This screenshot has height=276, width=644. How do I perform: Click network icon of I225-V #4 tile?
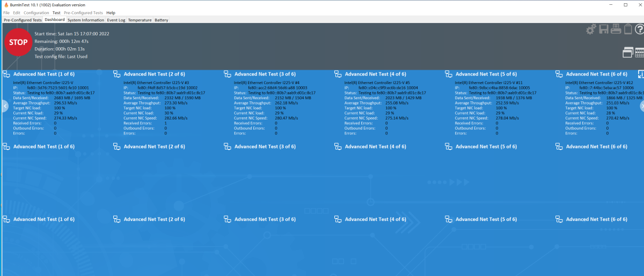tap(228, 74)
